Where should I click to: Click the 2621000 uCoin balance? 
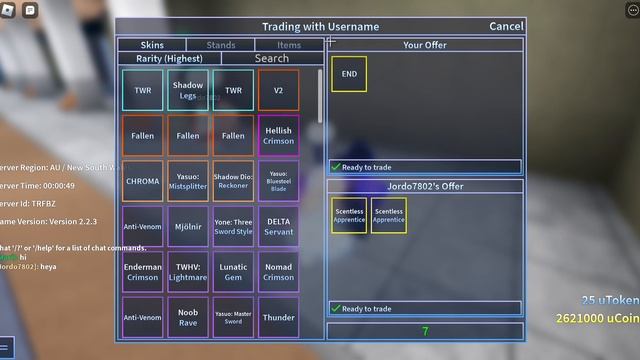point(598,318)
